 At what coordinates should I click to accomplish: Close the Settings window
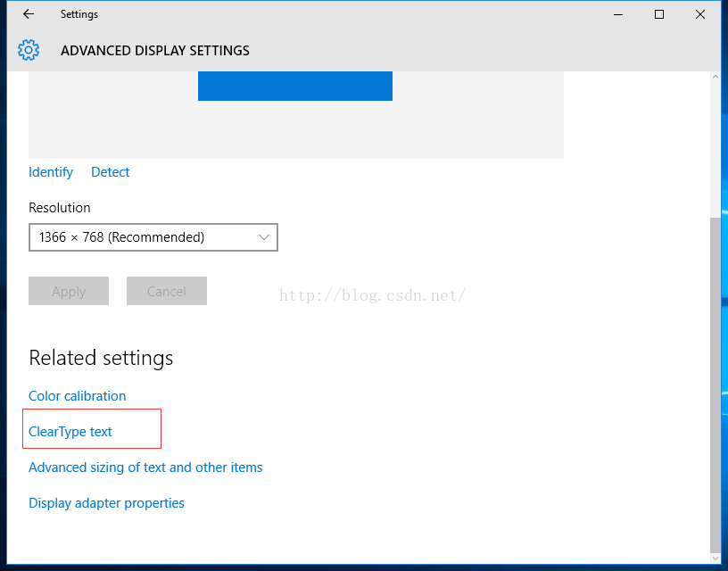pos(700,14)
